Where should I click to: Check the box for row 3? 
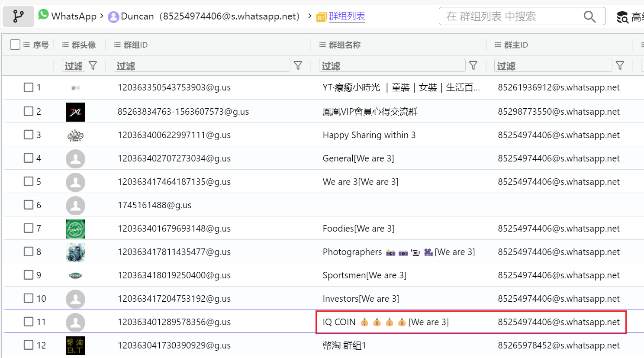pos(29,135)
